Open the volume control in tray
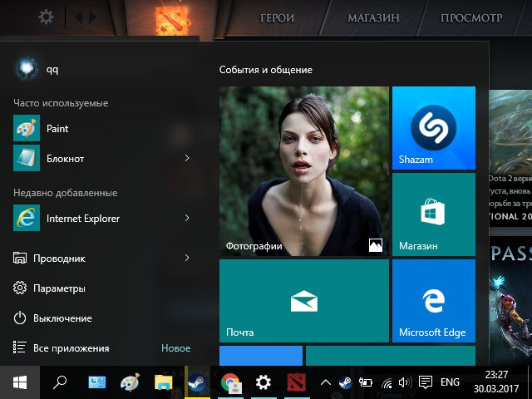 (405, 382)
